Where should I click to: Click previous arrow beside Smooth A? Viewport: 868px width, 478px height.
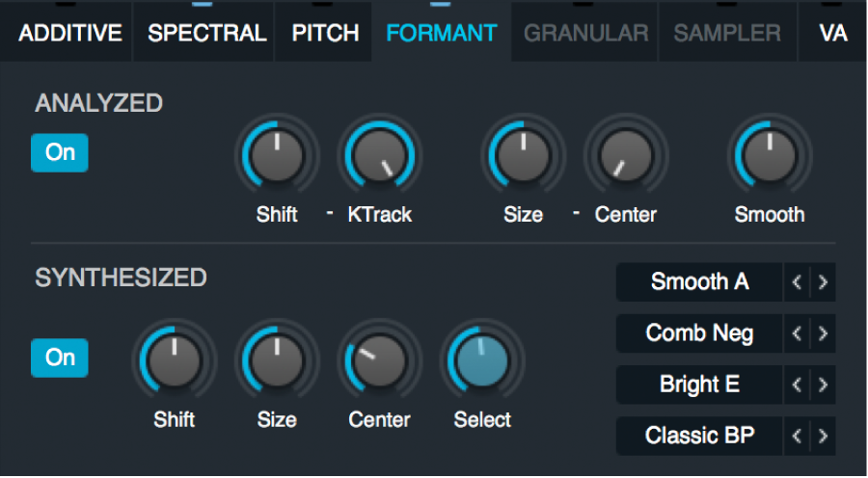[797, 282]
